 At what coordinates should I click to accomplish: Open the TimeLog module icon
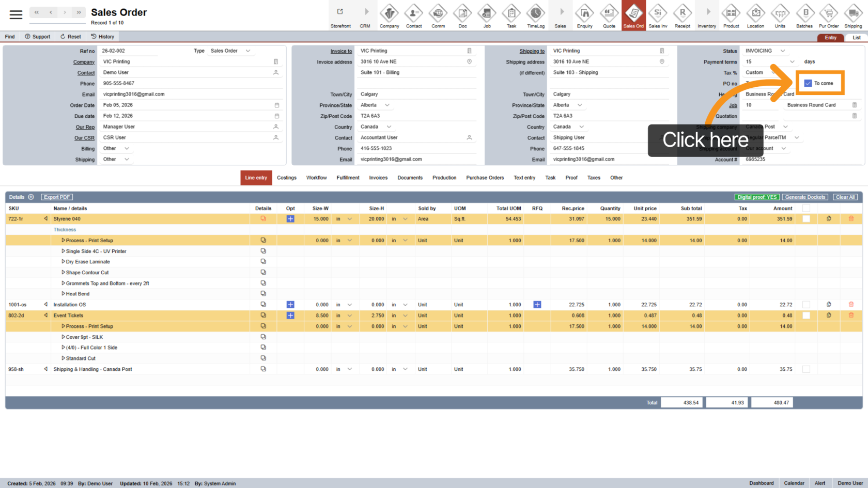tap(535, 15)
